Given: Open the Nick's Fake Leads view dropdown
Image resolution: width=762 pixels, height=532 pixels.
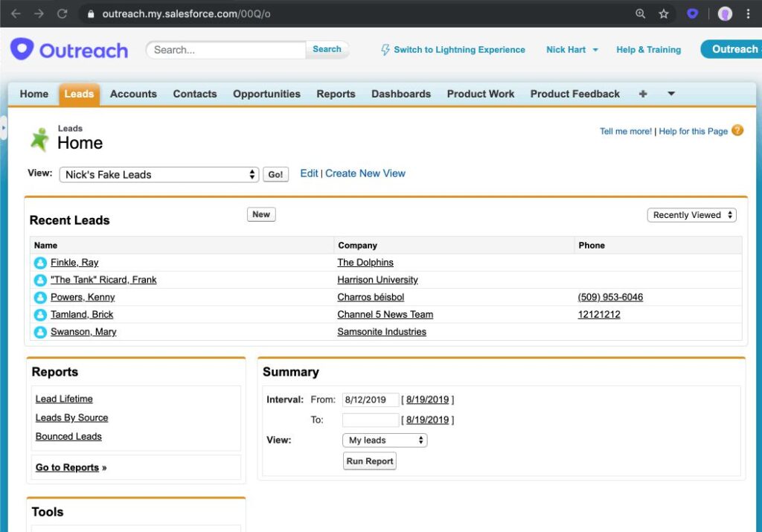Looking at the screenshot, I should tap(159, 174).
